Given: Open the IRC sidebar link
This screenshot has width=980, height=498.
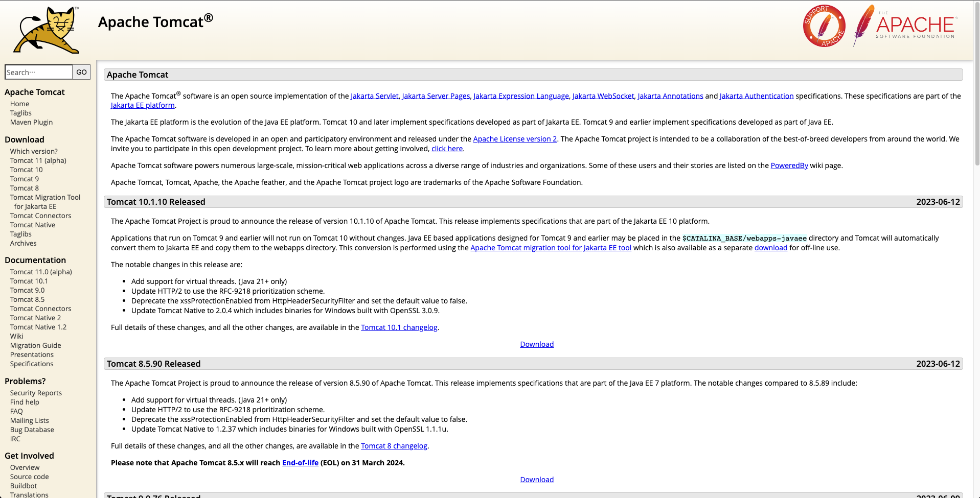Looking at the screenshot, I should coord(15,439).
